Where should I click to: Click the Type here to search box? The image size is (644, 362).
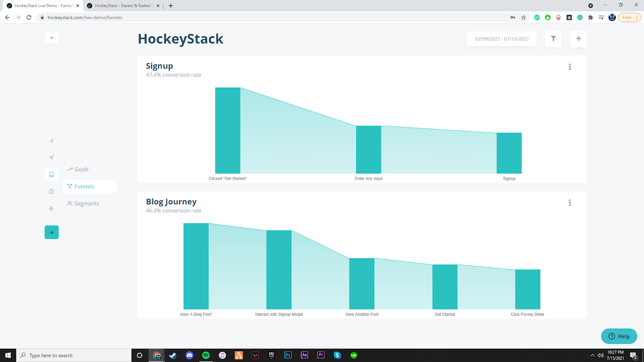pyautogui.click(x=74, y=355)
